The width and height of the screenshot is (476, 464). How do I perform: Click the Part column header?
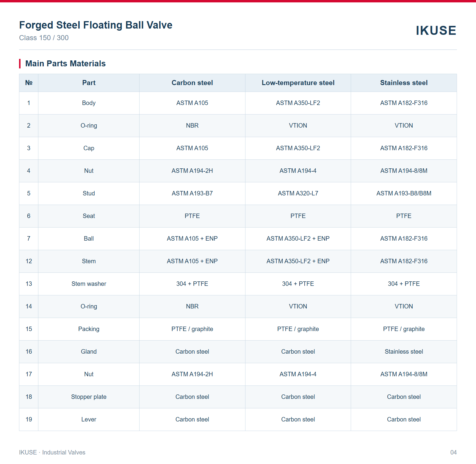tap(89, 83)
